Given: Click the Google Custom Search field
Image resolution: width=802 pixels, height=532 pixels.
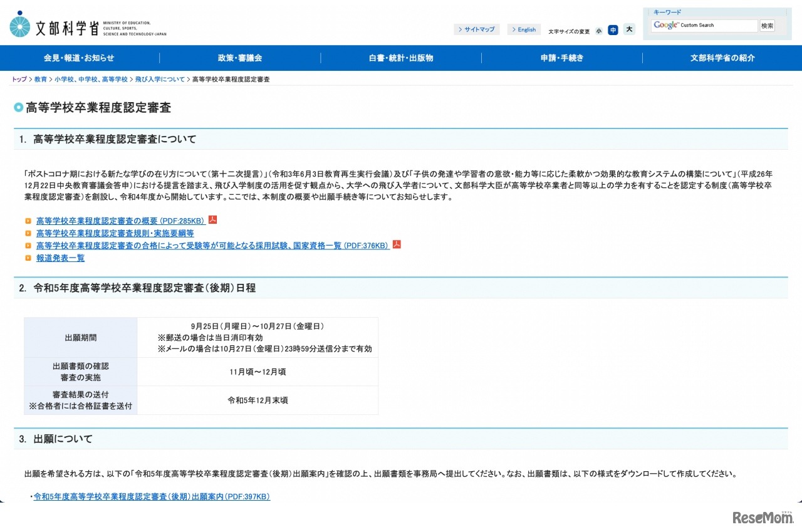Looking at the screenshot, I should (704, 26).
